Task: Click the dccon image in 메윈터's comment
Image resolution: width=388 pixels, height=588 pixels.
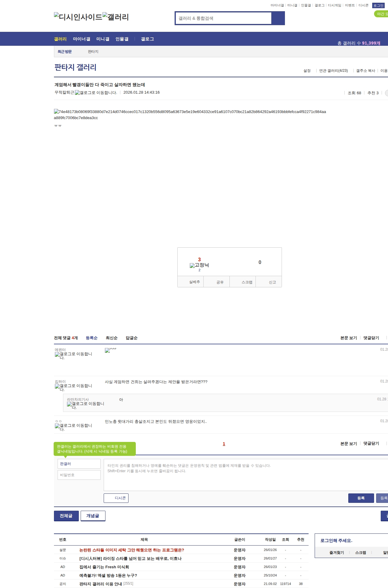Action: click(110, 350)
